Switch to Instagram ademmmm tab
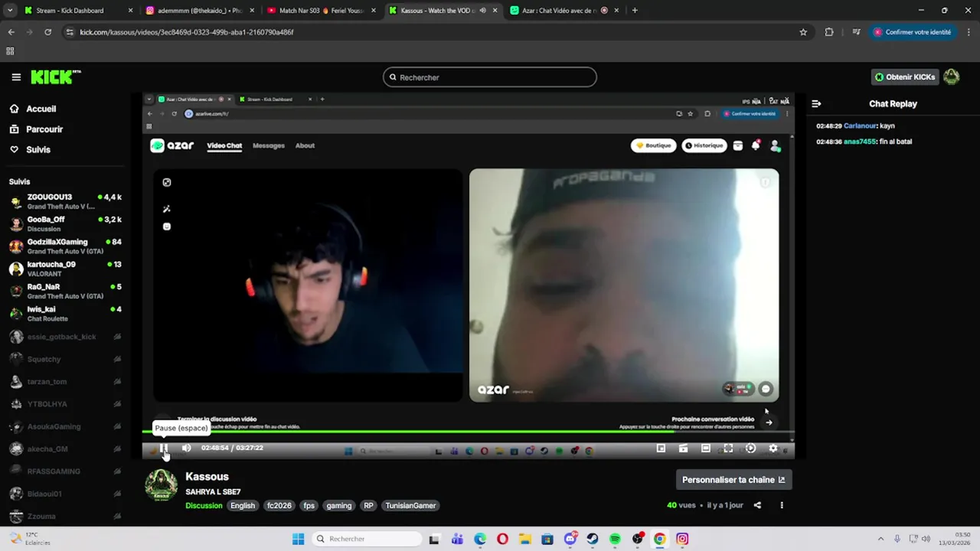The width and height of the screenshot is (980, 551). coord(199,11)
